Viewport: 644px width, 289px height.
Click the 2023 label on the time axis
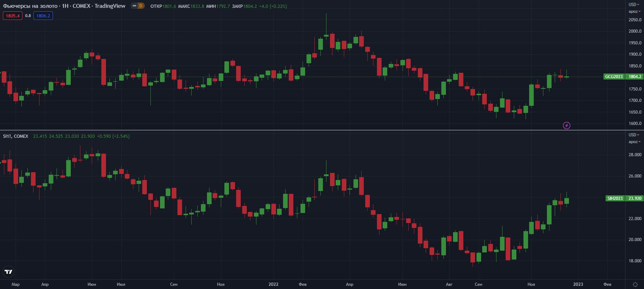click(x=578, y=284)
